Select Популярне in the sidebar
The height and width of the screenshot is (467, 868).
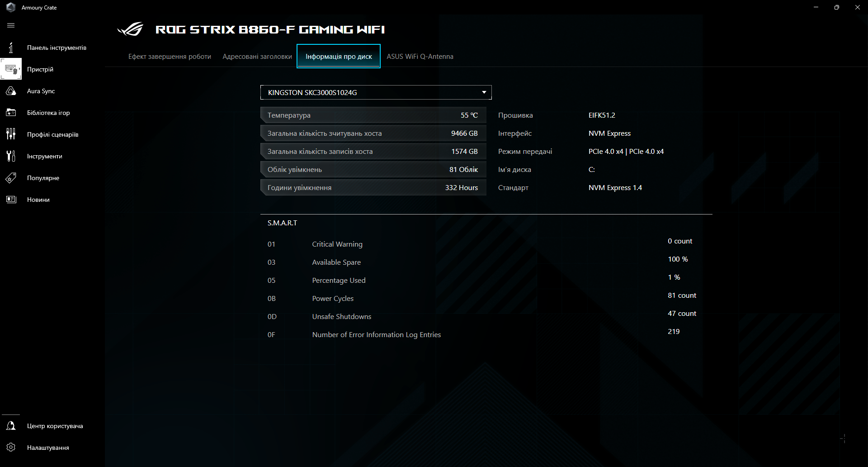(43, 178)
